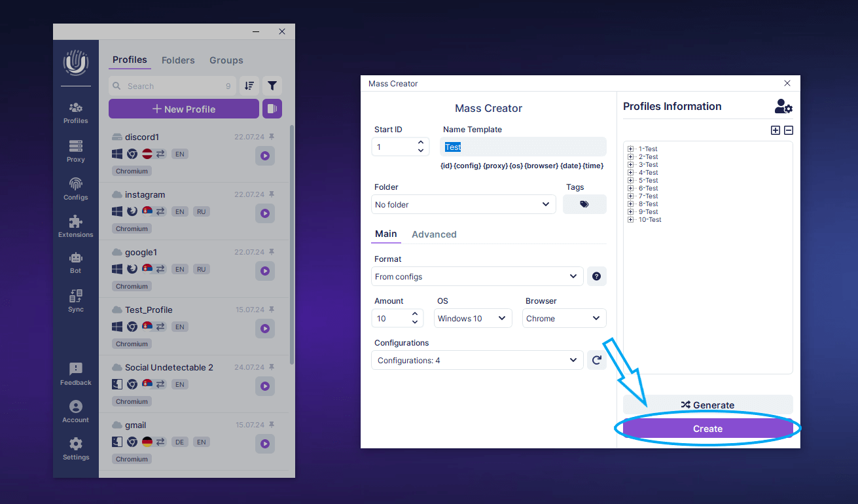858x504 pixels.
Task: Start the discord1 profile play button
Action: click(265, 156)
